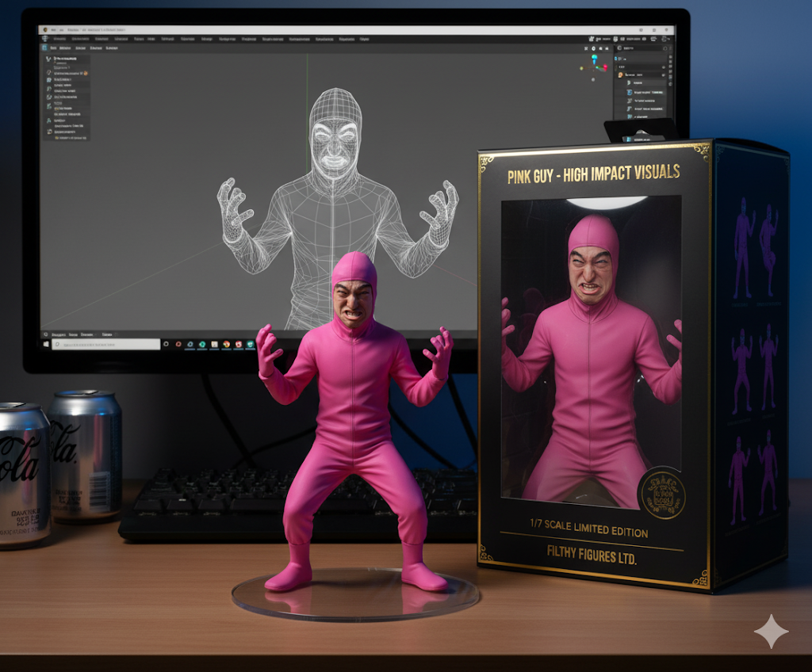Click the circle icon beside taskbar search

(x=166, y=344)
